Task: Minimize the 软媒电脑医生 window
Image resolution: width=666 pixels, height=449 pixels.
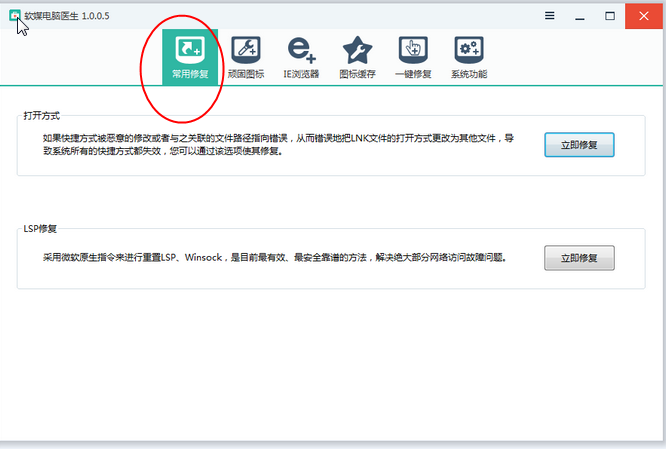Action: tap(580, 17)
